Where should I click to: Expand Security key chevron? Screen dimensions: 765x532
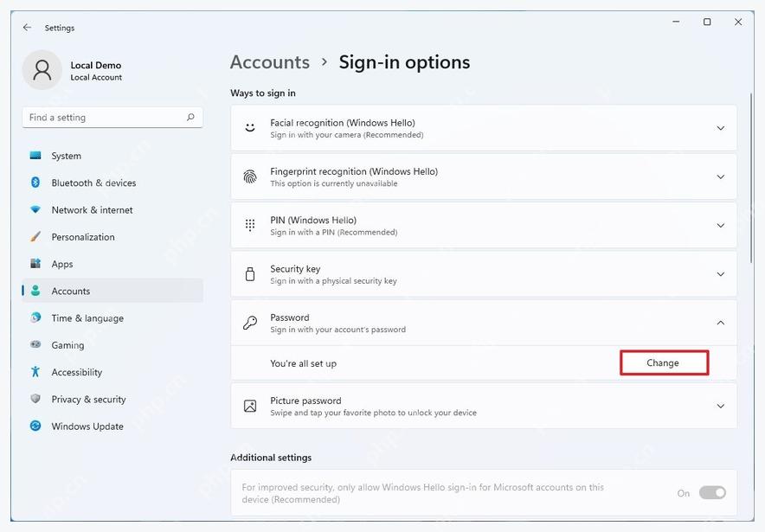click(x=720, y=274)
